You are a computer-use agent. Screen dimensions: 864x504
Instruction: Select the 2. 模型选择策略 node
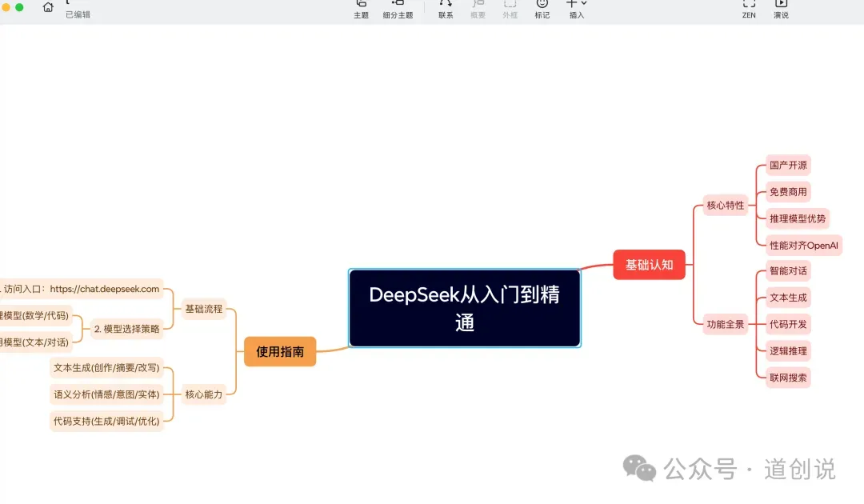(x=126, y=329)
